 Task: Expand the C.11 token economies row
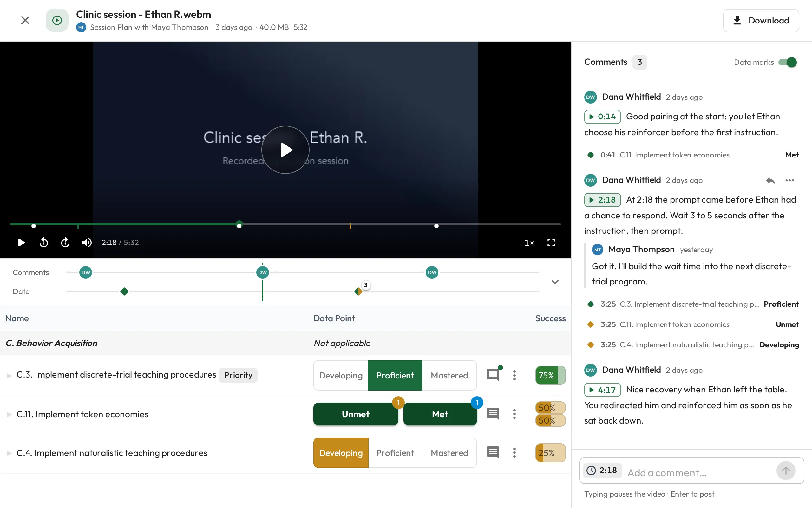(x=9, y=414)
